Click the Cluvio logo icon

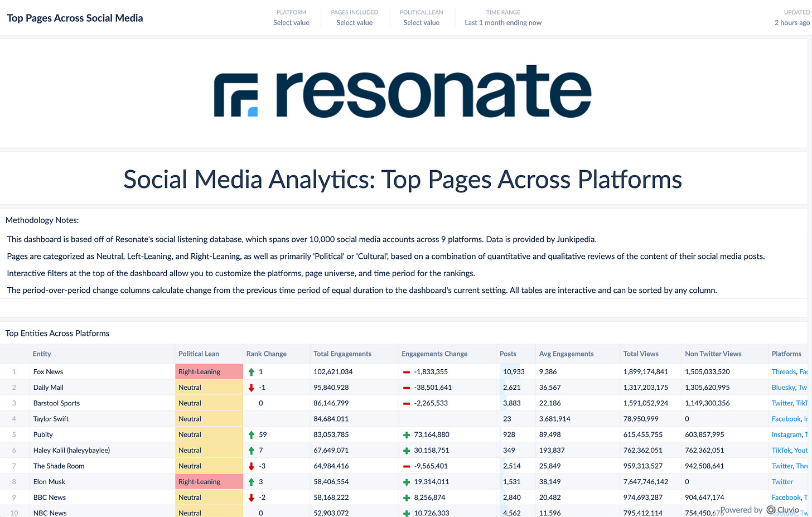[x=771, y=510]
